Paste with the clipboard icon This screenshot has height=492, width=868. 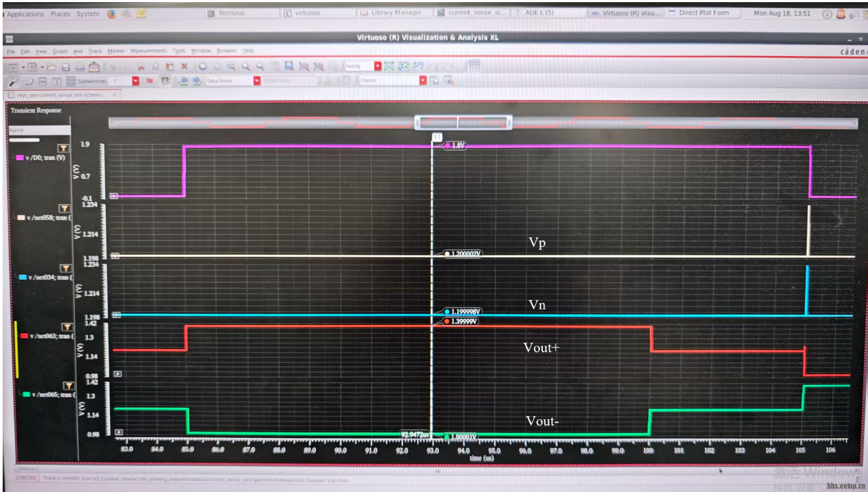[x=170, y=66]
